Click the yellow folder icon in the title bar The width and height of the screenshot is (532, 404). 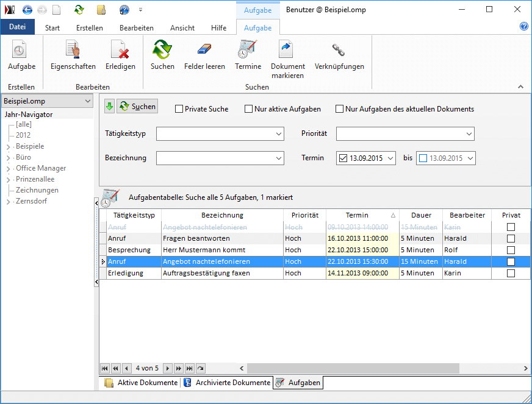pyautogui.click(x=101, y=10)
